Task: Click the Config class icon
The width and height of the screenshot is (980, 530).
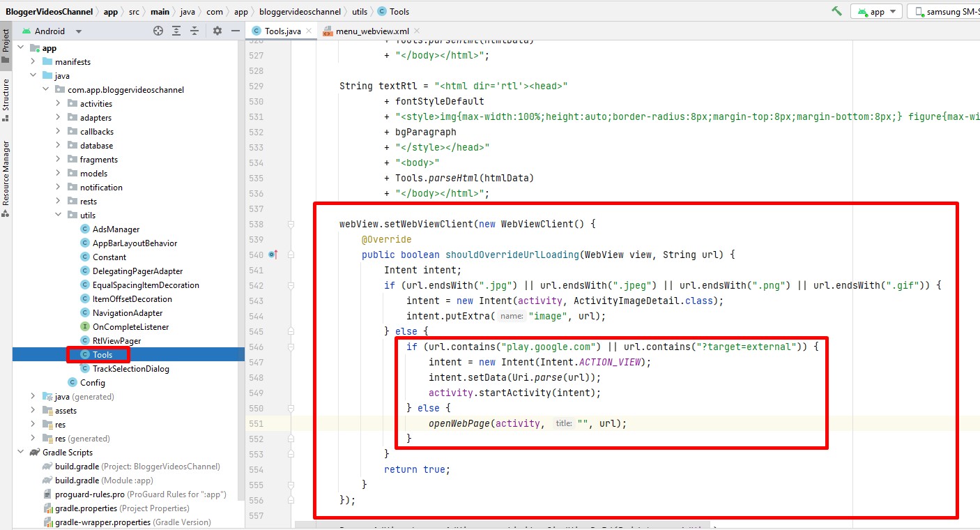Action: 72,383
